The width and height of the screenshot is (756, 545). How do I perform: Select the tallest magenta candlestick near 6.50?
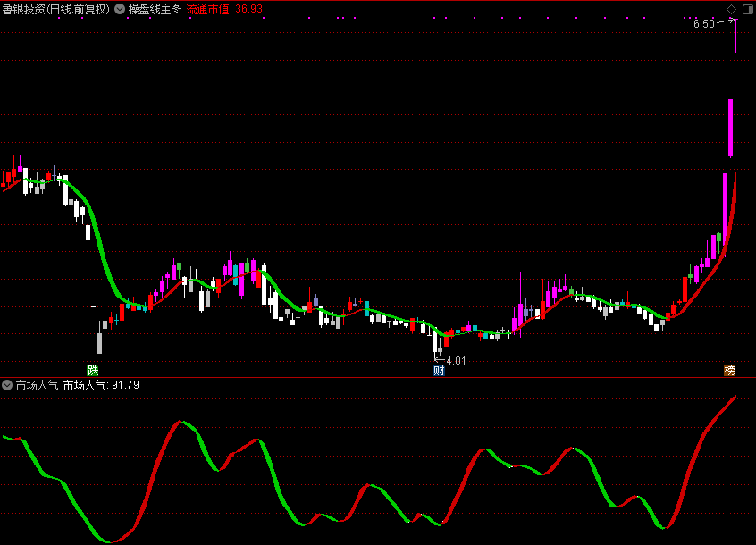point(730,128)
